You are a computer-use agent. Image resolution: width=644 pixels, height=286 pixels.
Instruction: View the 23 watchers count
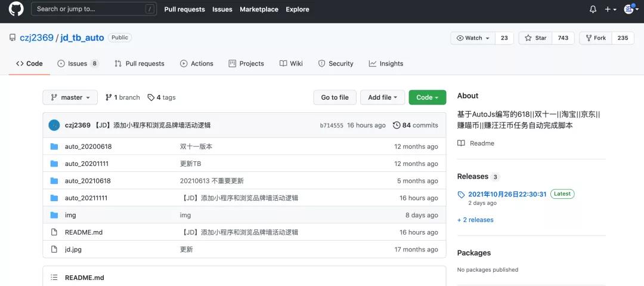coord(504,38)
